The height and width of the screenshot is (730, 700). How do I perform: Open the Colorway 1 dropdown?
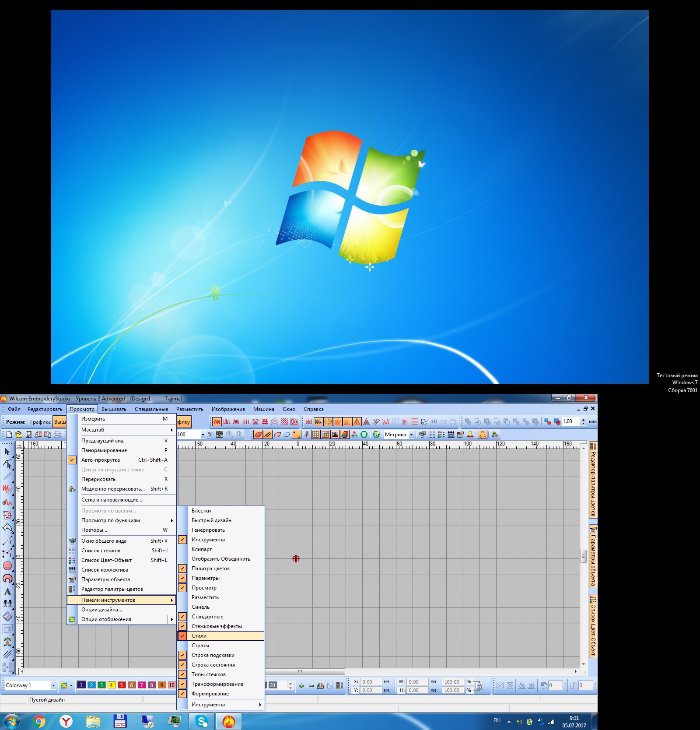[53, 685]
